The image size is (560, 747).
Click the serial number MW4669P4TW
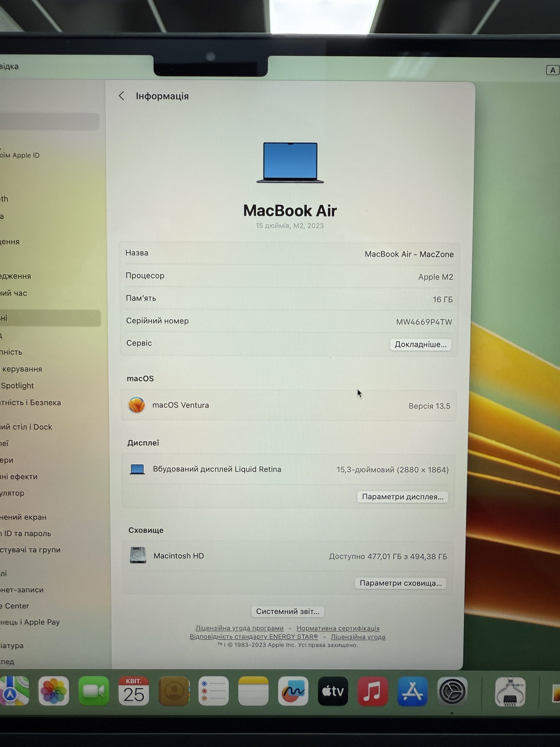(424, 322)
